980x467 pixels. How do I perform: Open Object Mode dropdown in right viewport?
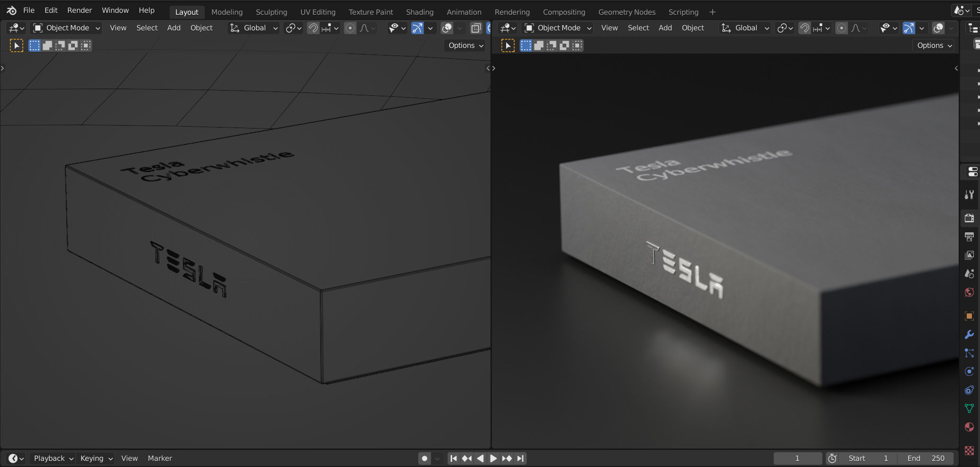pos(558,28)
